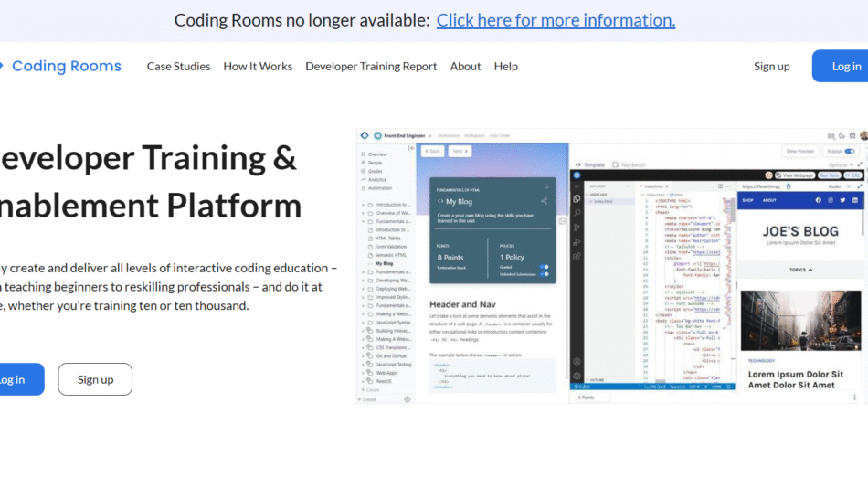The image size is (868, 488).
Task: Toggle the Graded policy switch
Action: [x=544, y=268]
